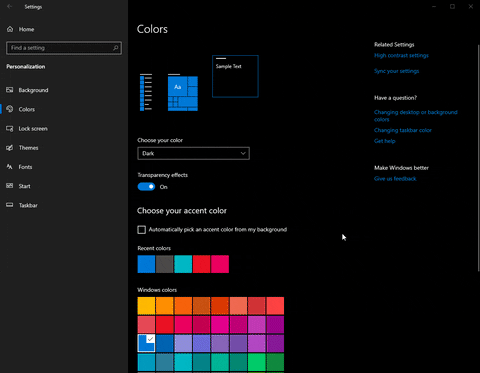The width and height of the screenshot is (480, 373).
Task: Open Changing desktop or background colors link
Action: (416, 116)
